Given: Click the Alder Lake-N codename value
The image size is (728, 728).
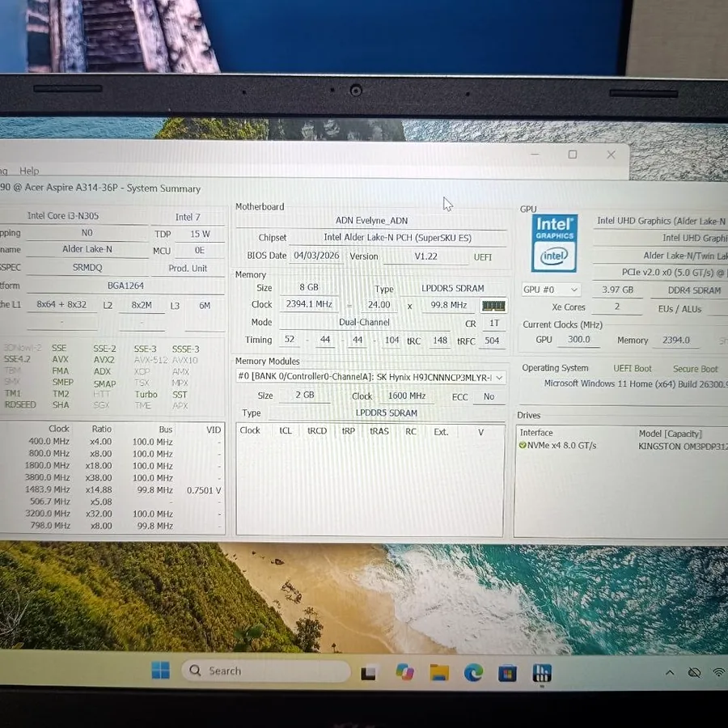Looking at the screenshot, I should tap(87, 249).
